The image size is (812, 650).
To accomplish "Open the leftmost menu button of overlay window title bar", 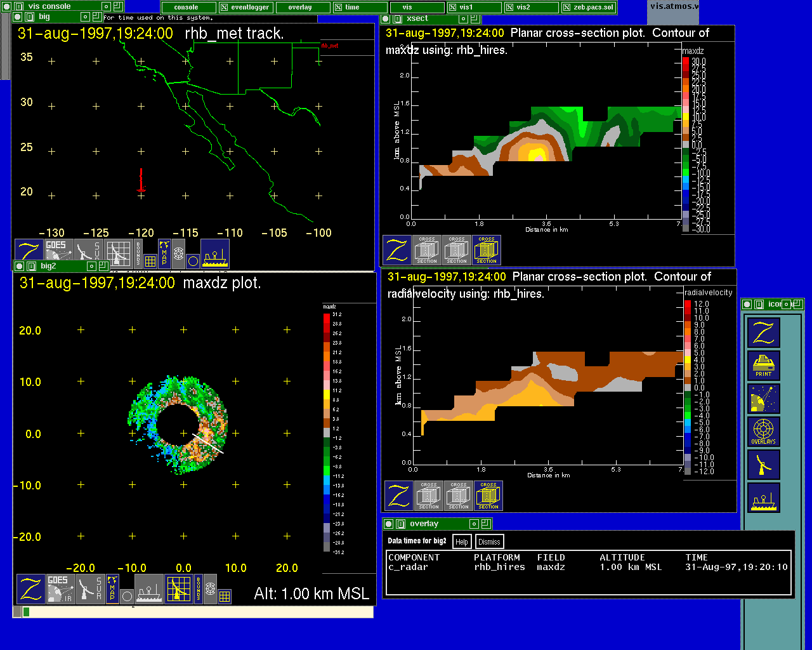I will (390, 524).
